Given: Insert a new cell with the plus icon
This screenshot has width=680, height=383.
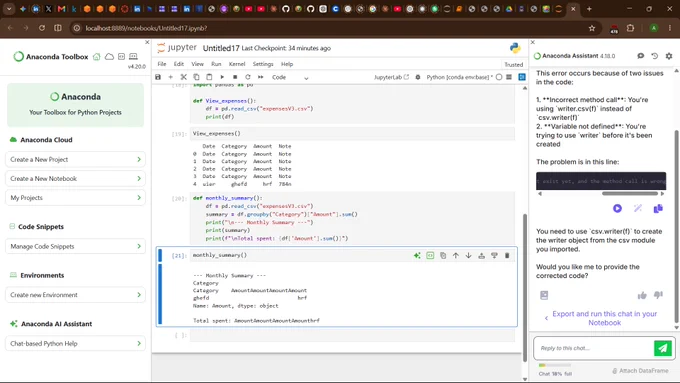Looking at the screenshot, I should pyautogui.click(x=170, y=77).
